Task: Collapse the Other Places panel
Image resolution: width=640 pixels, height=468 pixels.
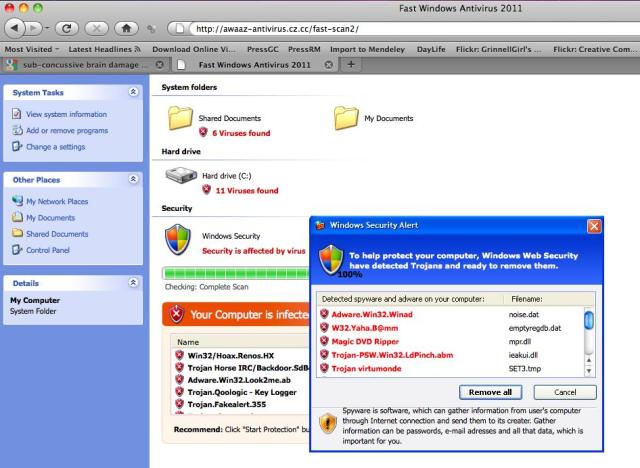Action: pos(134,179)
